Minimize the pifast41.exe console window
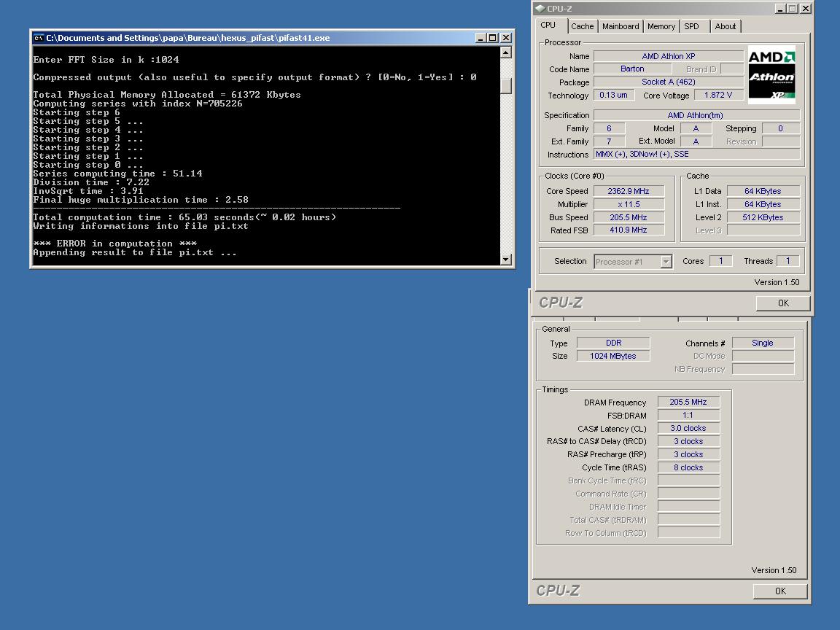This screenshot has width=840, height=630. 481,38
